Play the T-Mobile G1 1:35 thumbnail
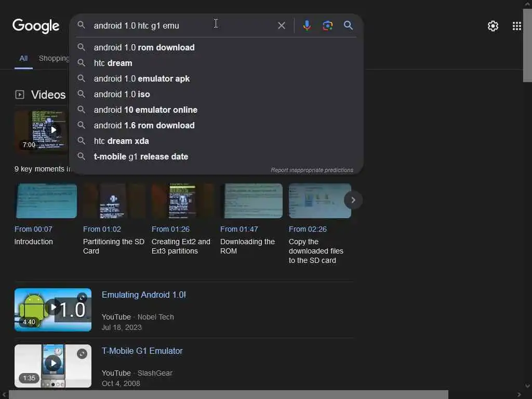Screen dimensions: 532x399 (53, 366)
